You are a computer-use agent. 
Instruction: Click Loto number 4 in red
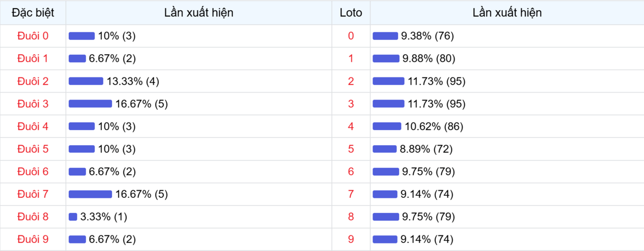(x=351, y=126)
